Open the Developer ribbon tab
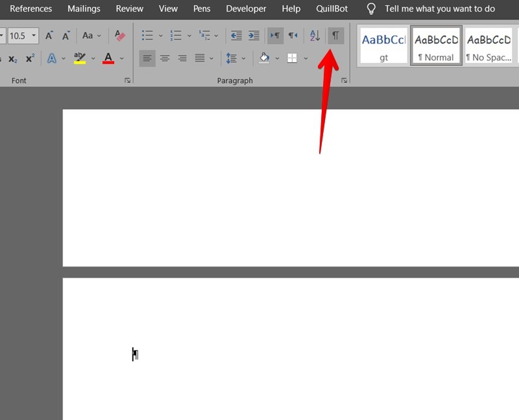 coord(246,8)
